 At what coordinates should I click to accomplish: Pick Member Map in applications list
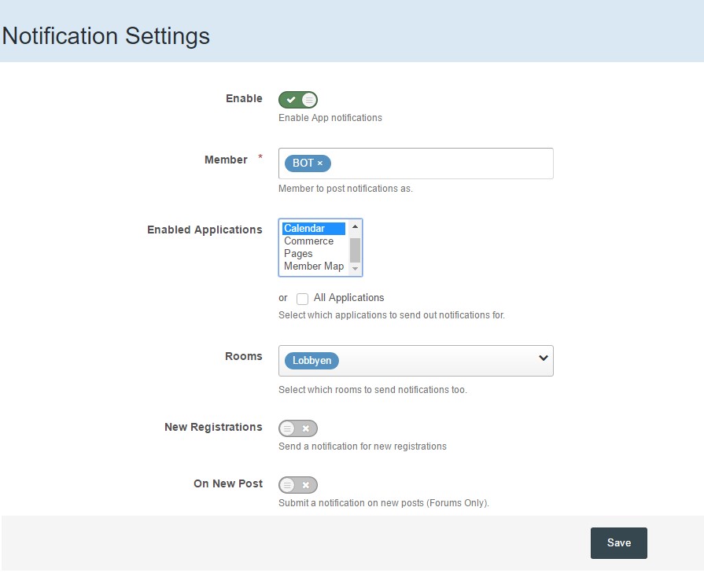[x=314, y=266]
